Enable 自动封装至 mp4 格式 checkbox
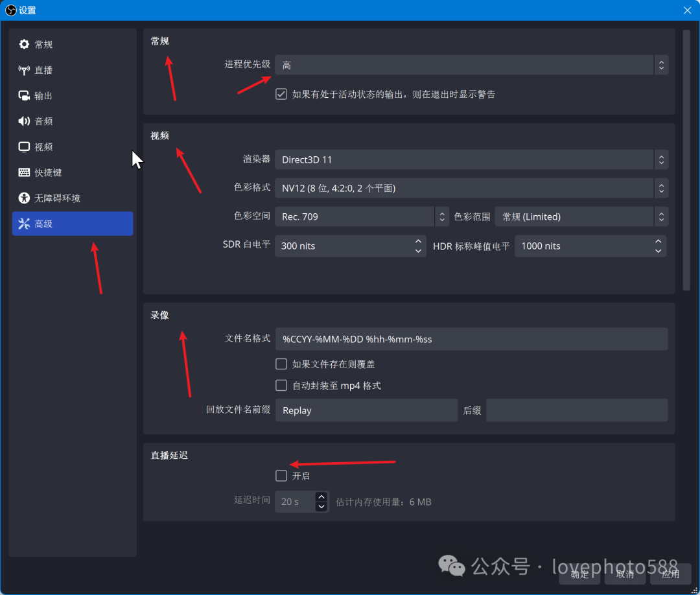Viewport: 700px width, 595px height. (x=281, y=386)
